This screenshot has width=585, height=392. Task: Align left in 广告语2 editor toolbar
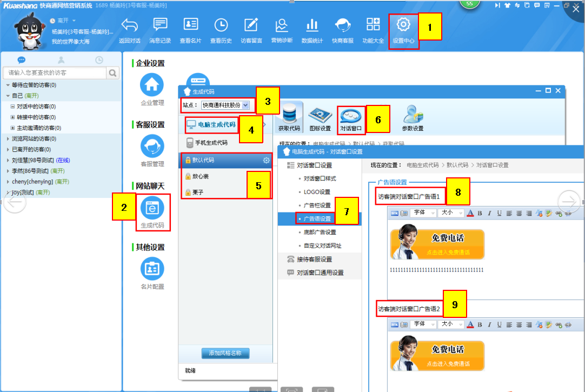(x=509, y=325)
